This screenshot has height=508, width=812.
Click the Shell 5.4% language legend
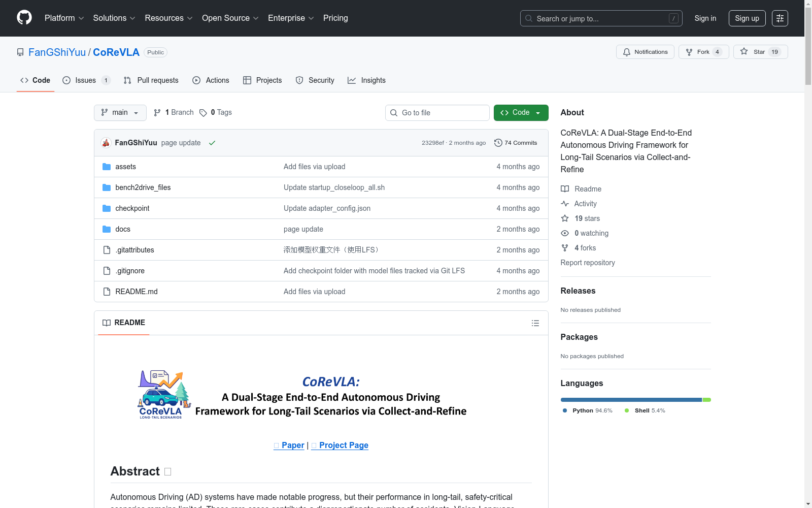645,410
